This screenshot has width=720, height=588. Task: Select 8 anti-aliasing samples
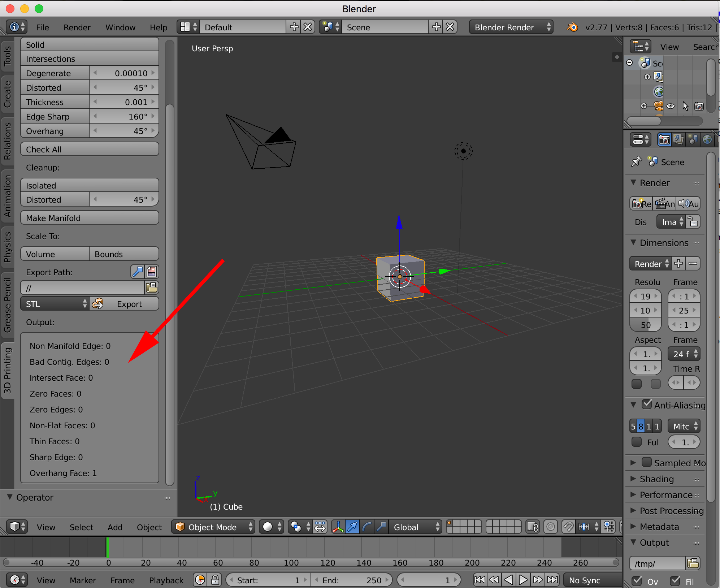point(641,426)
